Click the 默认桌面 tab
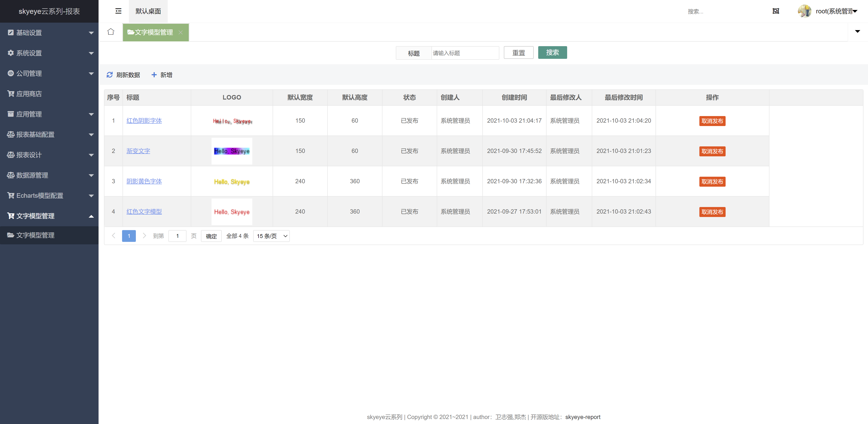Viewport: 868px width, 424px height. [x=148, y=11]
